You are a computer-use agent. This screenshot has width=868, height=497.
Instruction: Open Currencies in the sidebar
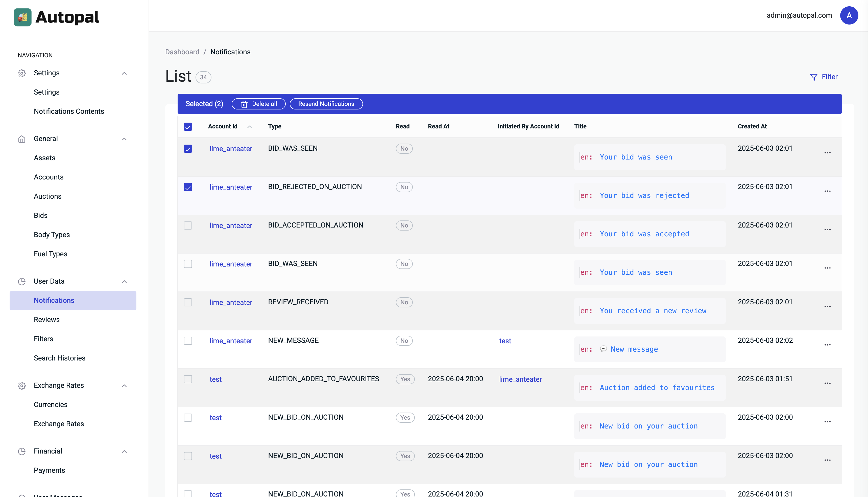[51, 404]
